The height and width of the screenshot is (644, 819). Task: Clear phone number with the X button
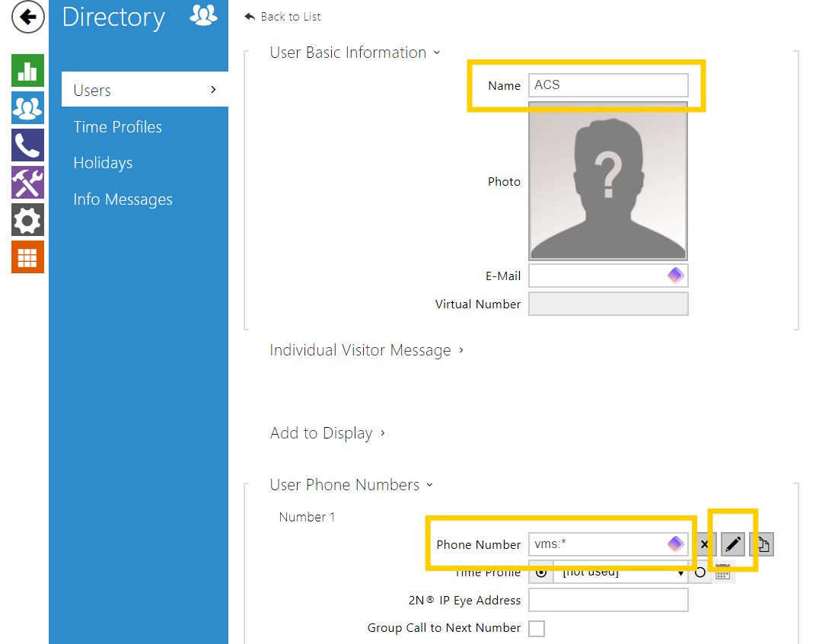[705, 544]
